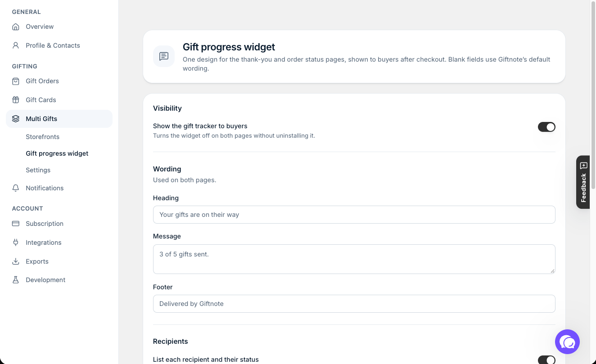Click the Gift progress widget header icon
This screenshot has width=596, height=364.
point(164,56)
